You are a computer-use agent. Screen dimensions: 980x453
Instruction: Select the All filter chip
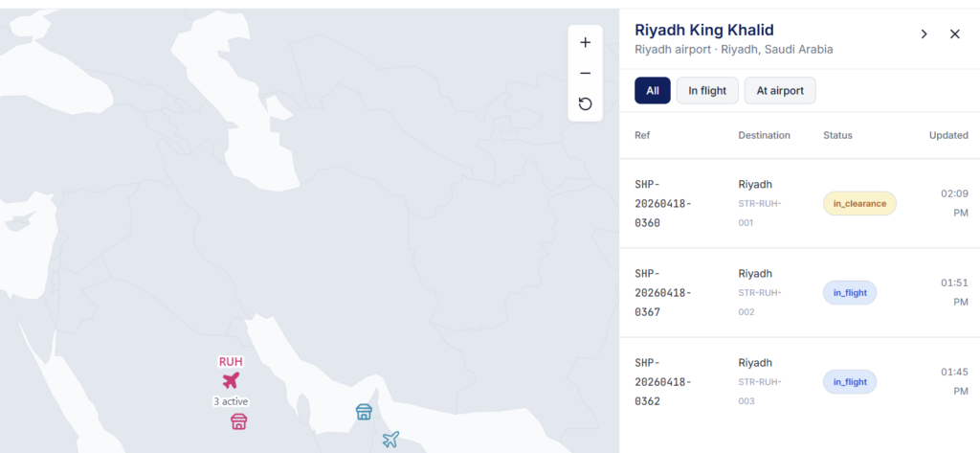point(653,91)
